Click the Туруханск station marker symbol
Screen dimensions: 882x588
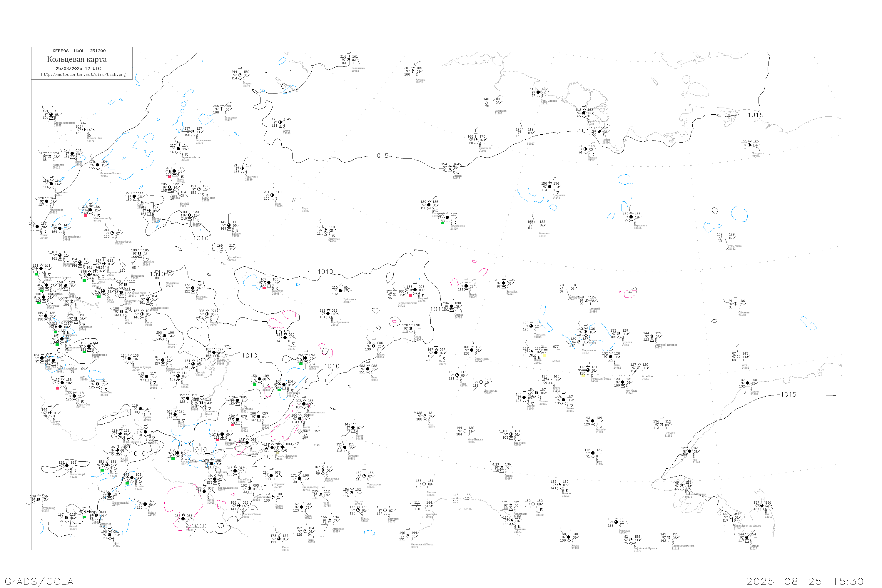(222, 109)
